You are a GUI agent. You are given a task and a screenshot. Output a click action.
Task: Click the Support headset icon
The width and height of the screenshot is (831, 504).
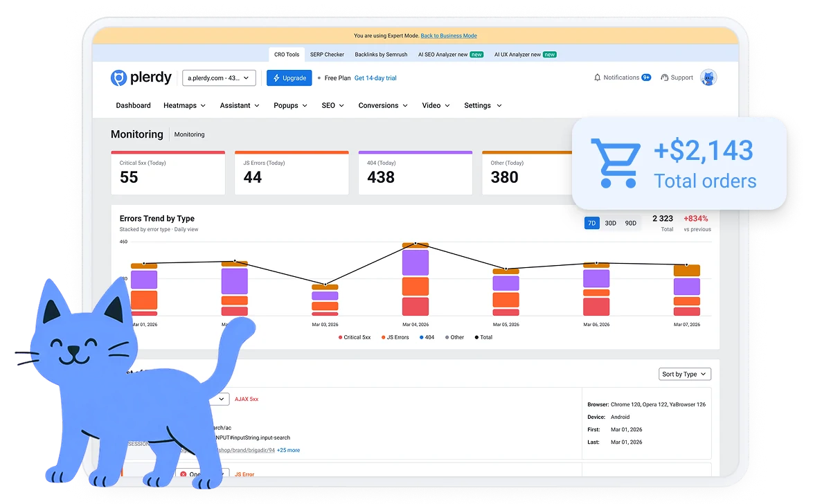[x=665, y=78]
